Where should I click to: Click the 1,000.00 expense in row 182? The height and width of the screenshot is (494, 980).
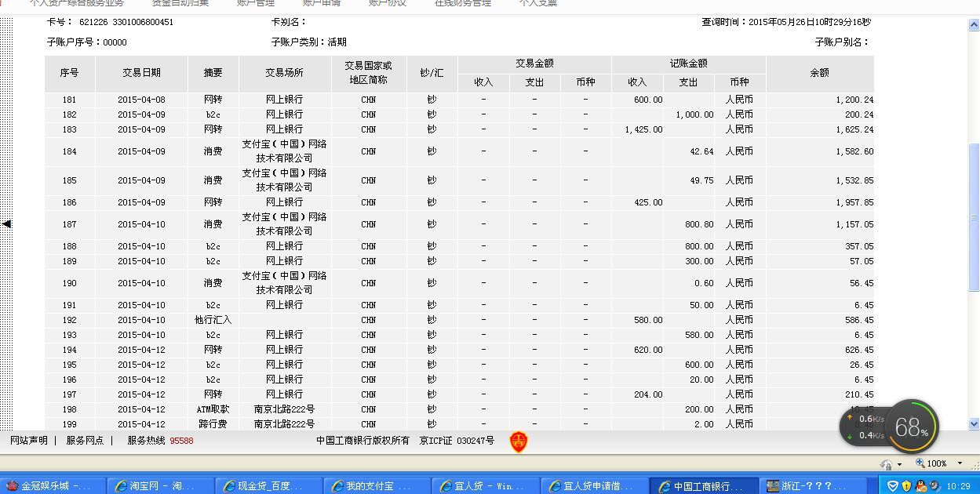coord(695,114)
